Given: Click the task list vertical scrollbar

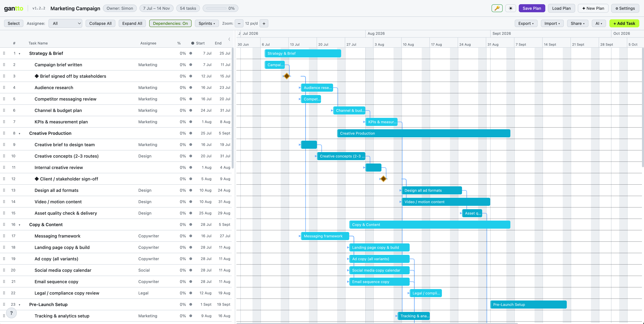Looking at the screenshot, I should 233,108.
